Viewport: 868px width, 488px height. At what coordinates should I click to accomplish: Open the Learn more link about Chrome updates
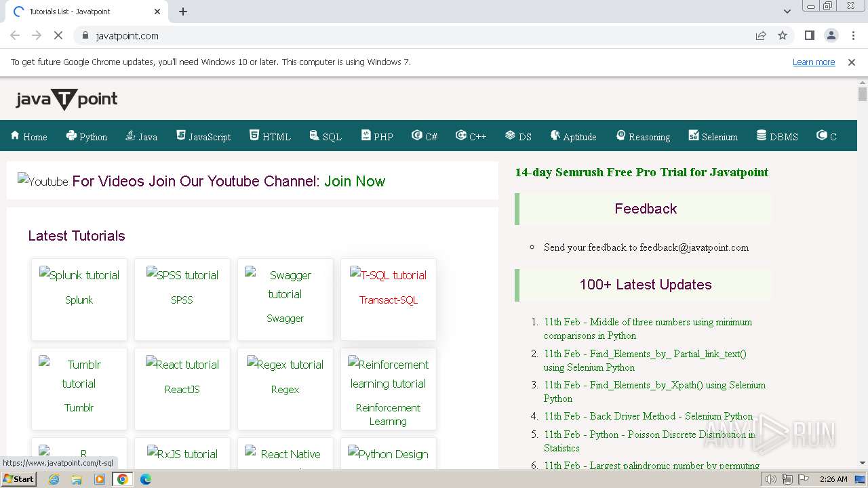(814, 62)
